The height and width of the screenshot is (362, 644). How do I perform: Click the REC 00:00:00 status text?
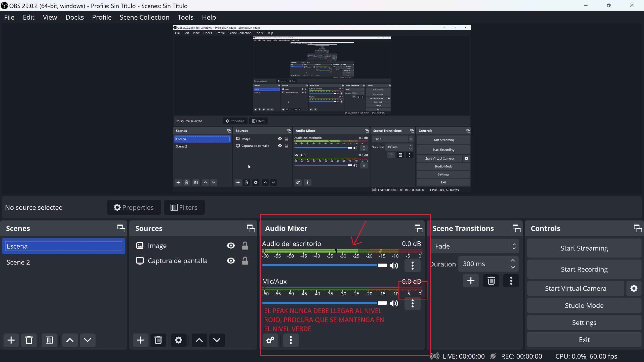point(521,356)
